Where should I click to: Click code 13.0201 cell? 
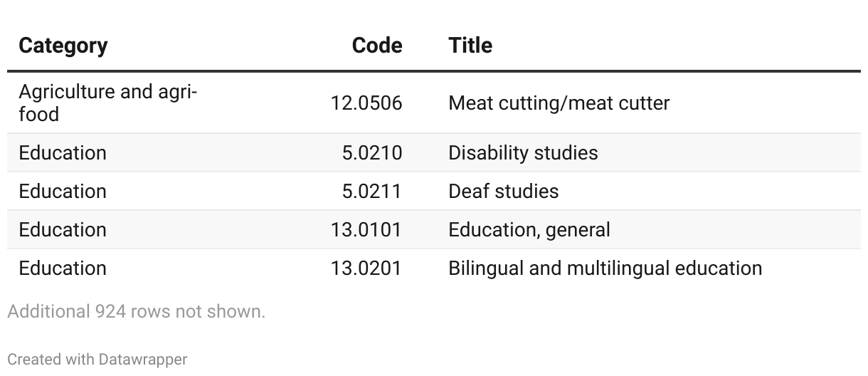366,268
